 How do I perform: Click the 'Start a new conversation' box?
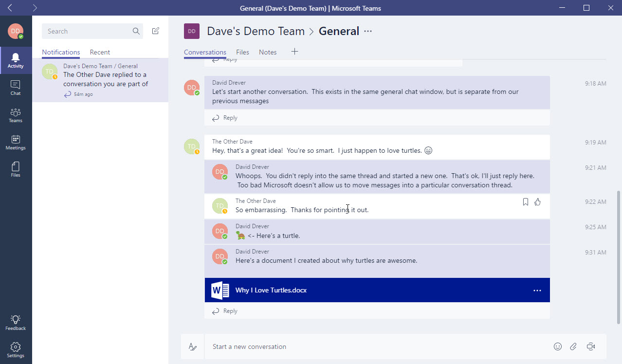click(380, 347)
